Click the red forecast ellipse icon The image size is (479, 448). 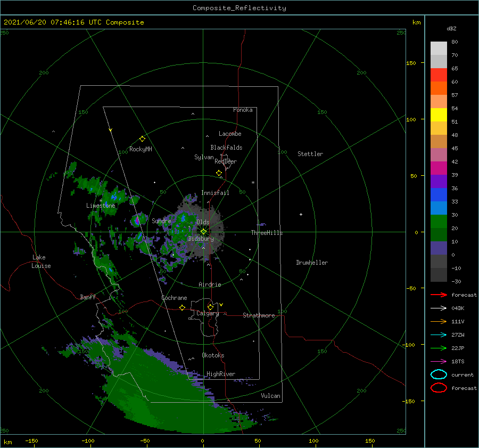(439, 388)
